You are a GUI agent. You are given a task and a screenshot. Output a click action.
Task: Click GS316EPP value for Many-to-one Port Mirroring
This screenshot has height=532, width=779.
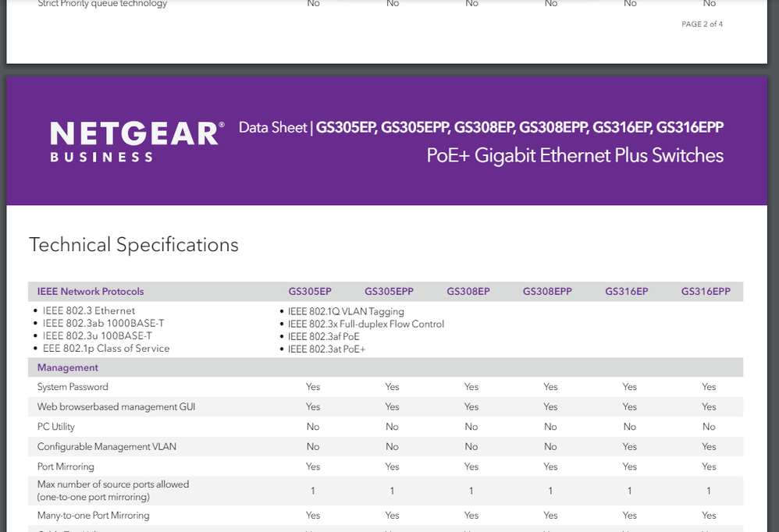(x=709, y=515)
